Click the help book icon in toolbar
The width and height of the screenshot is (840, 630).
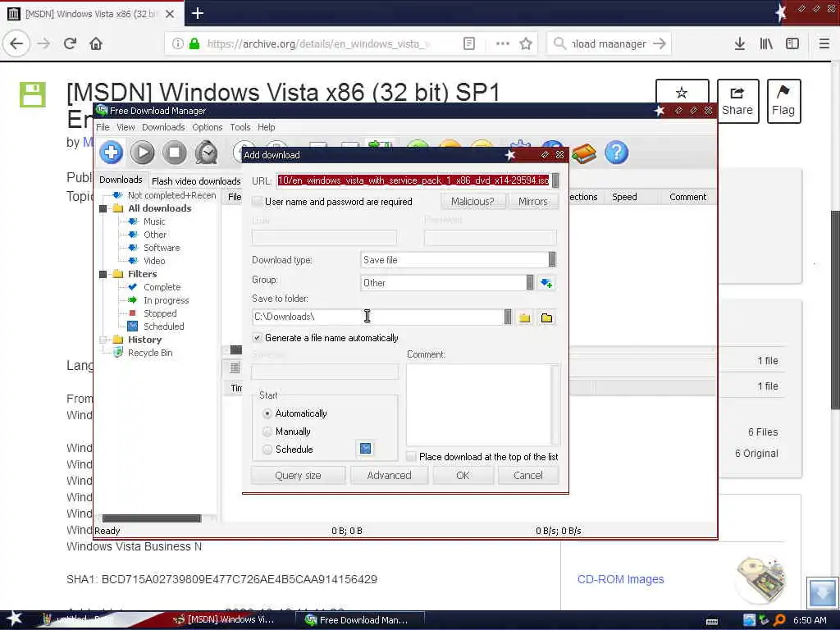584,154
